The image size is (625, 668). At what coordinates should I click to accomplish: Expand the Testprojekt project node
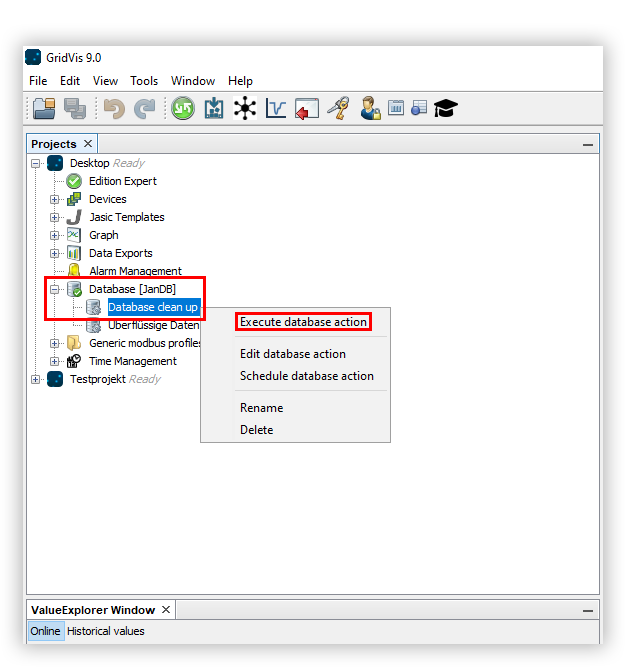pyautogui.click(x=36, y=379)
